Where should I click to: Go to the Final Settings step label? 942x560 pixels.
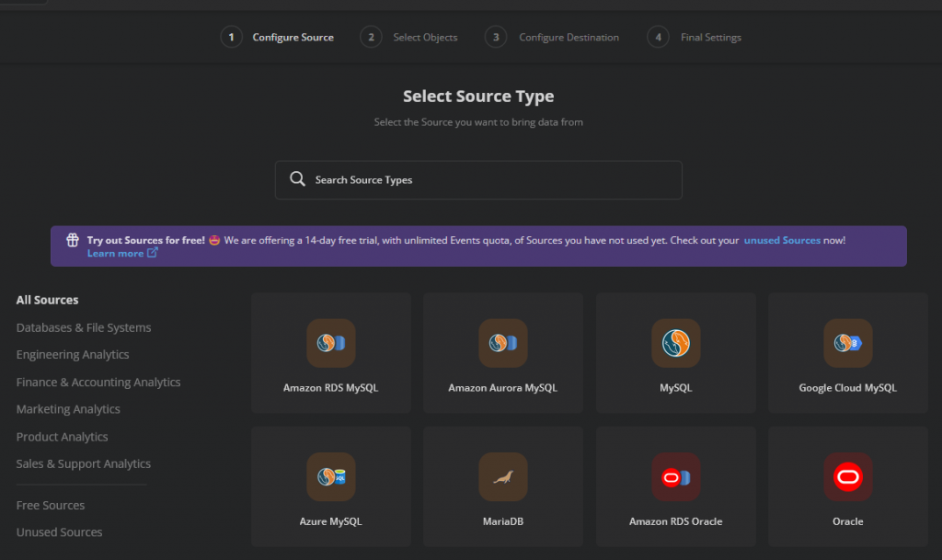(711, 37)
